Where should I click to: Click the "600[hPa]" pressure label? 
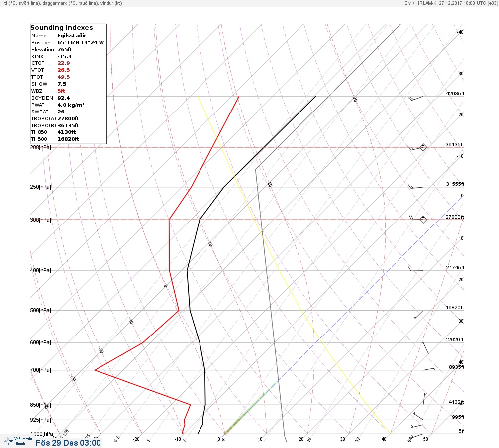click(x=40, y=342)
